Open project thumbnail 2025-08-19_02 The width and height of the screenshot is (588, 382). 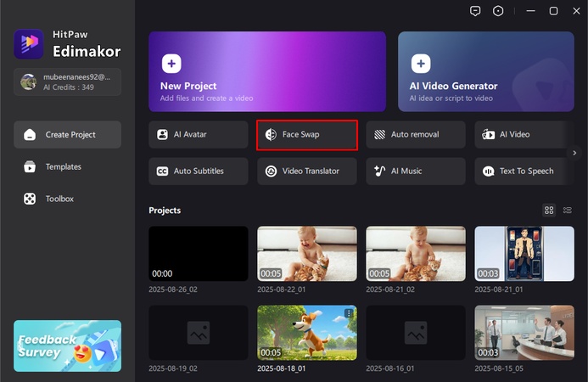pyautogui.click(x=199, y=333)
